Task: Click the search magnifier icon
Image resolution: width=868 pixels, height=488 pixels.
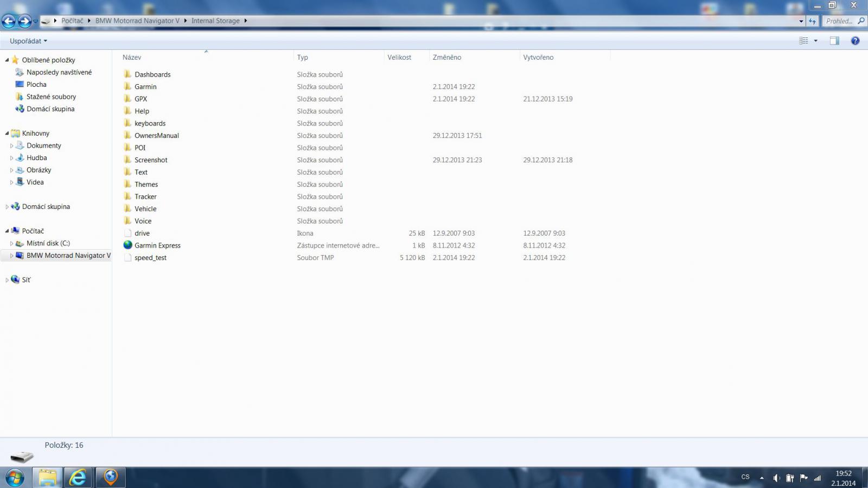Action: tap(861, 21)
